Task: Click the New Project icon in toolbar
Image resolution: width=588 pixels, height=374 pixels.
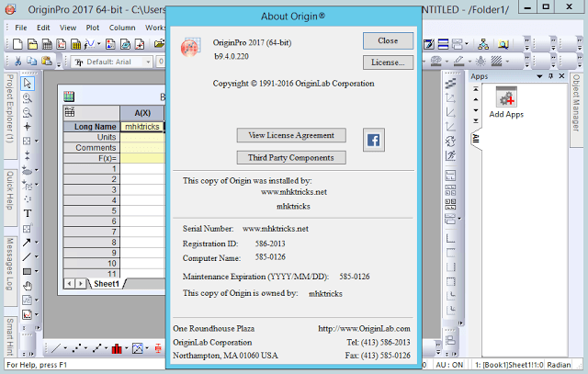Action: point(17,44)
